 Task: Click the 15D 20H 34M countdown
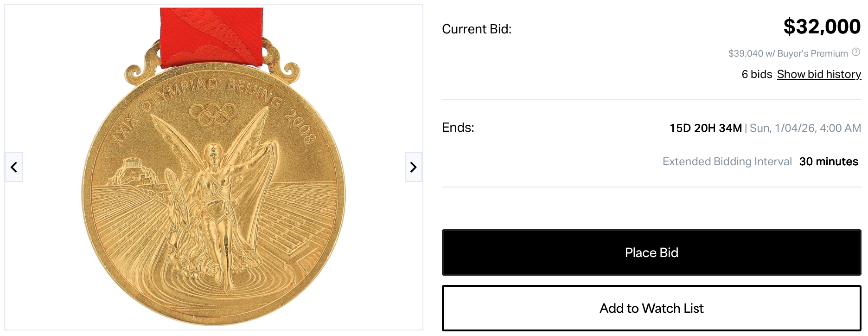[705, 128]
